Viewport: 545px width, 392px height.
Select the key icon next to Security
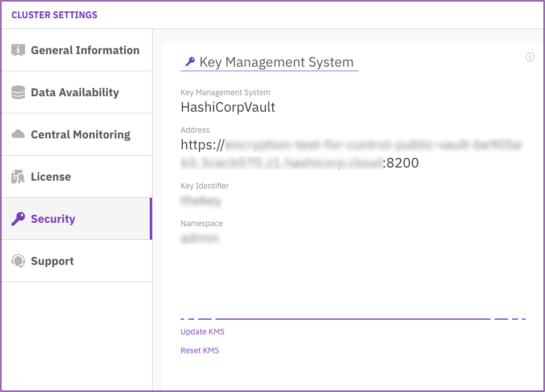(x=18, y=218)
